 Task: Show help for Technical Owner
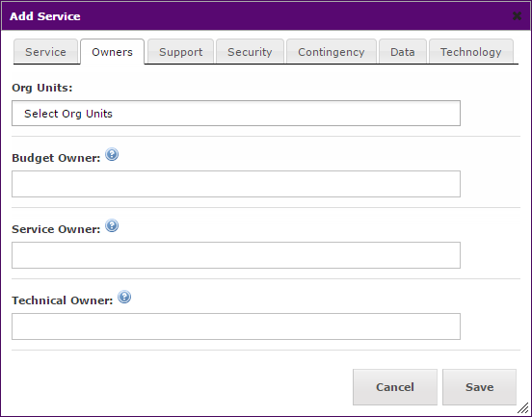124,297
